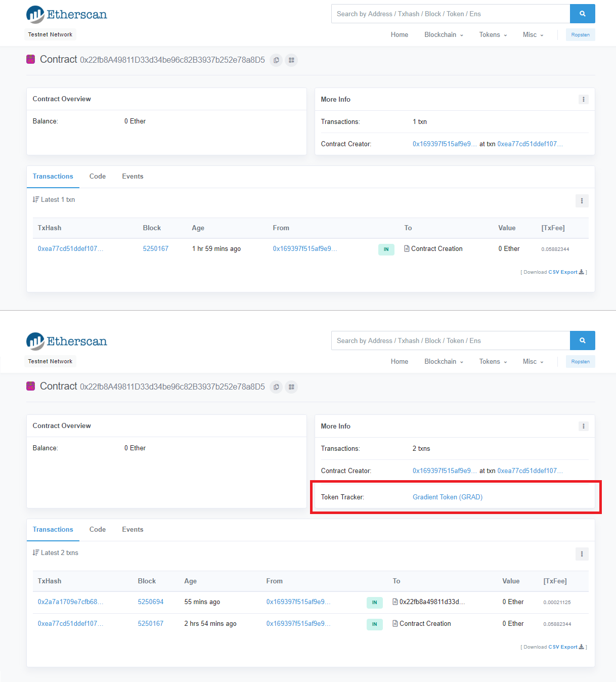Image resolution: width=616 pixels, height=682 pixels.
Task: Click '55 mins ago' age cell
Action: click(202, 602)
